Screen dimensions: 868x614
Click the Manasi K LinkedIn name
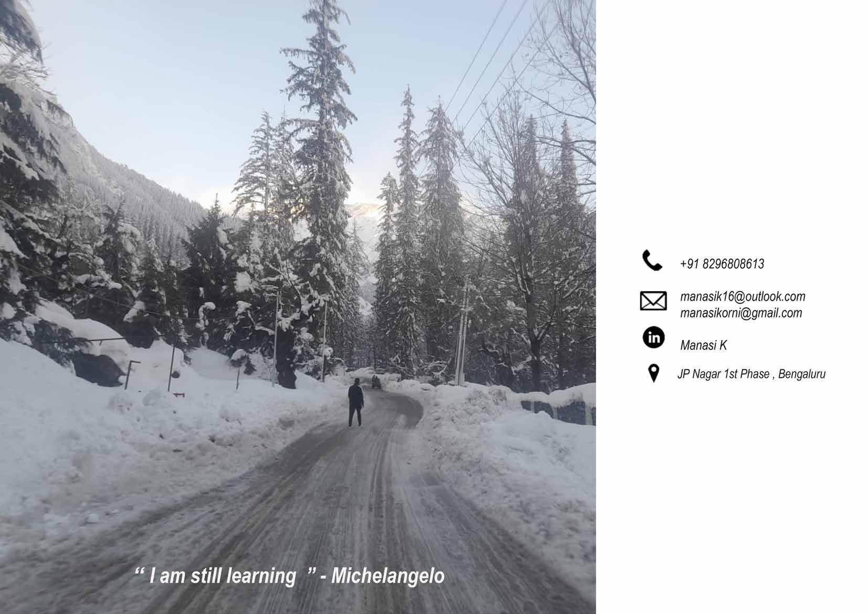(x=703, y=345)
